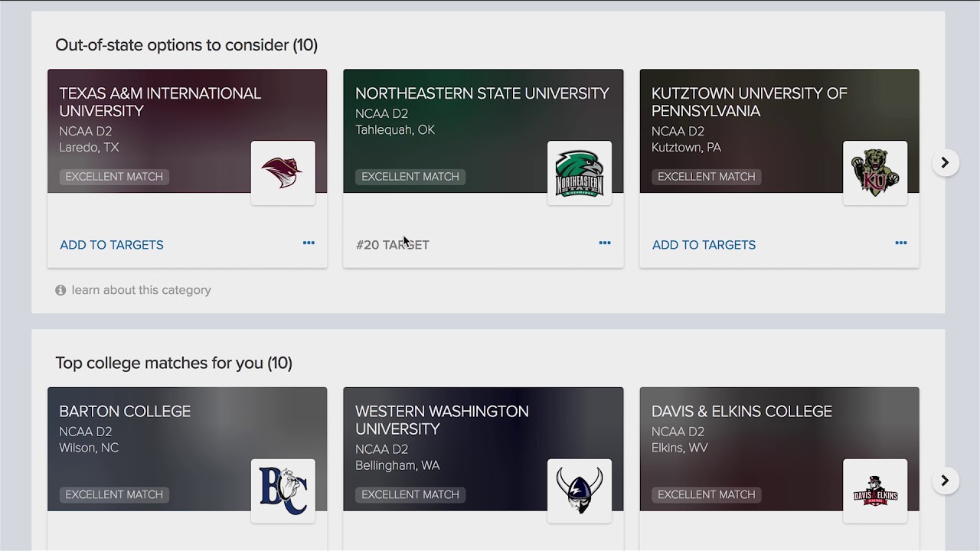Click info icon beside learn about this category

coord(60,290)
